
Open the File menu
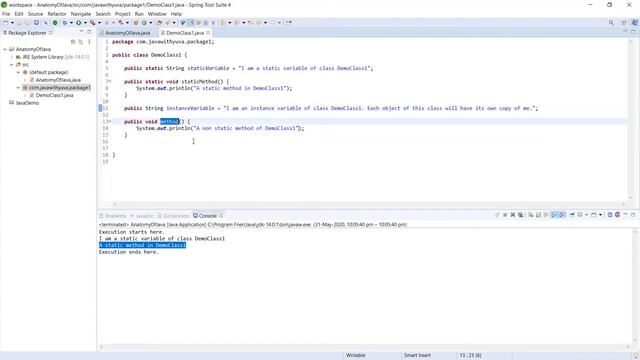tap(6, 14)
